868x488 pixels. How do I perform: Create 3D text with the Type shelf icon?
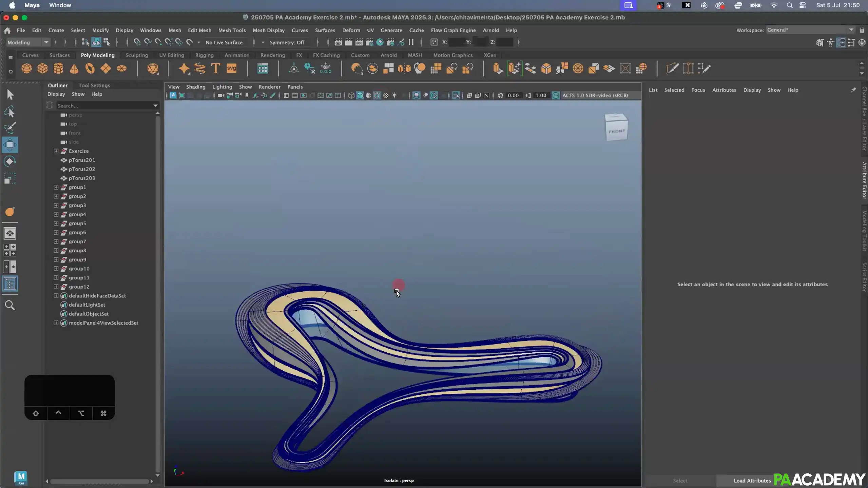215,69
